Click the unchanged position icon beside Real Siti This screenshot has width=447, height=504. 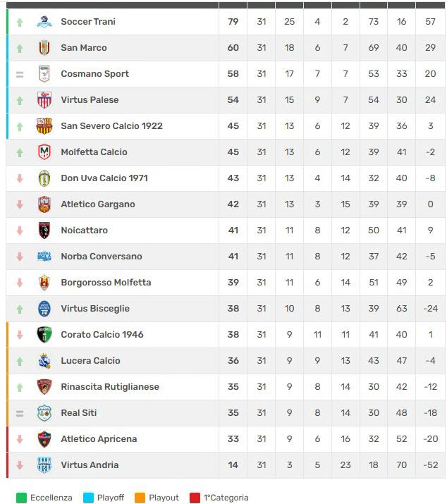[20, 413]
